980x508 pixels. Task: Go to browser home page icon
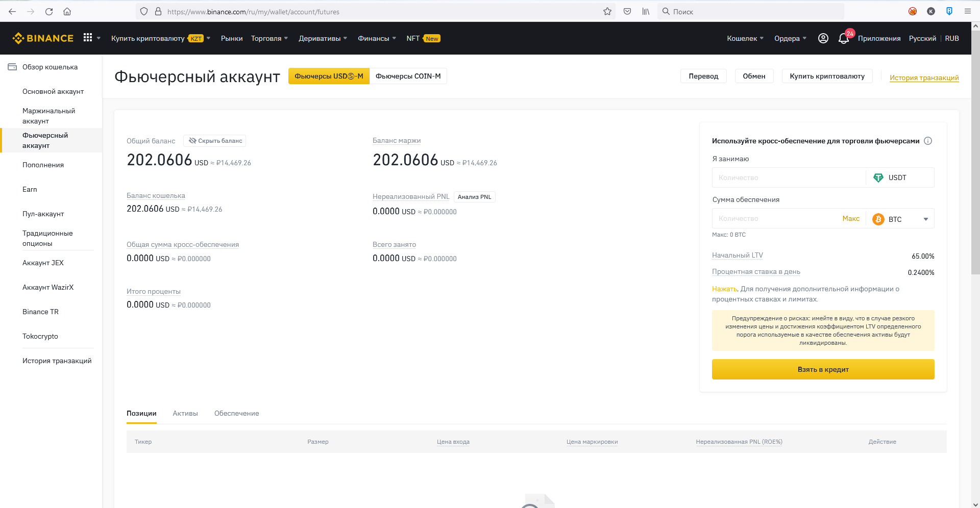[67, 11]
